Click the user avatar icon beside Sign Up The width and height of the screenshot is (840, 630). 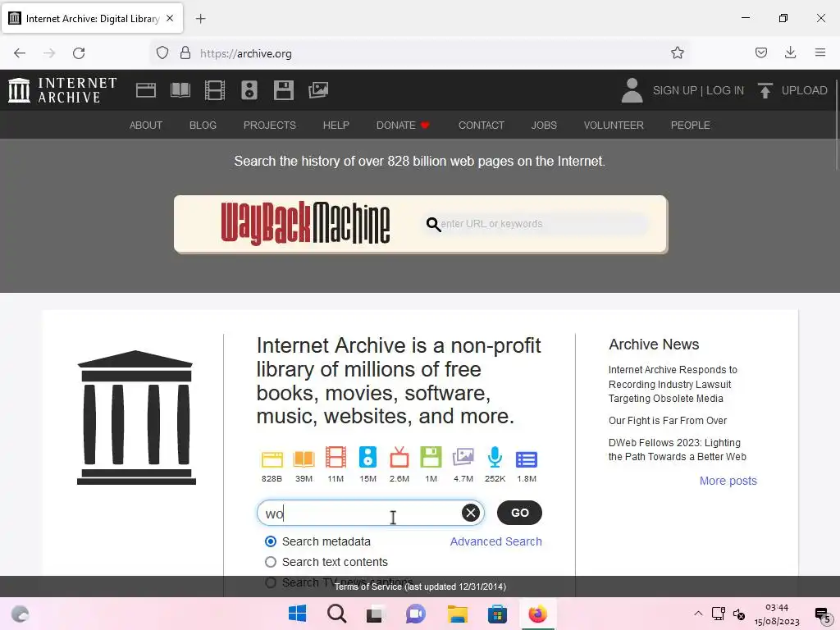point(632,90)
